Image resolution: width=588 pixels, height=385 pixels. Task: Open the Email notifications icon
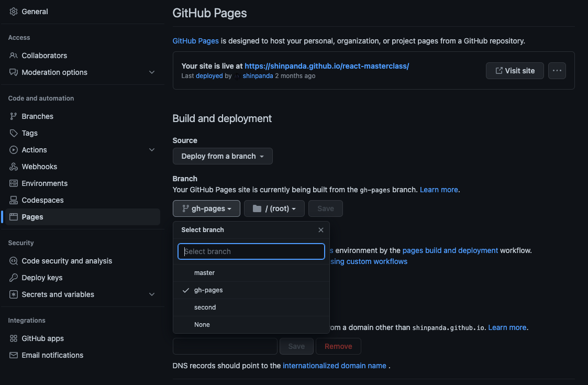coord(14,355)
